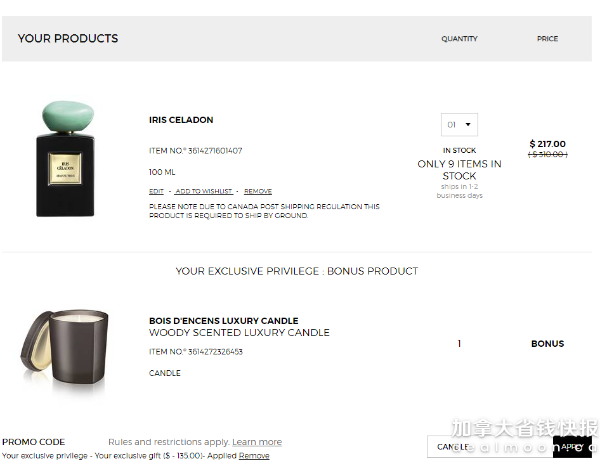Edit the Iris Celadon item
Screen dimensions: 600x466
pyautogui.click(x=156, y=191)
